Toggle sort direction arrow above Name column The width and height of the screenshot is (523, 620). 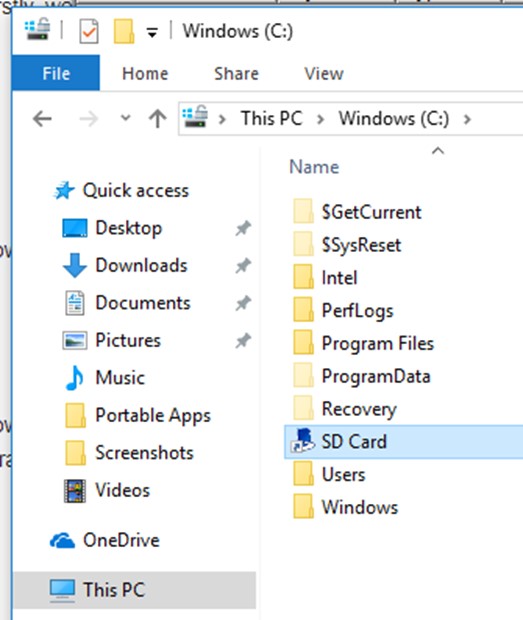pos(438,151)
